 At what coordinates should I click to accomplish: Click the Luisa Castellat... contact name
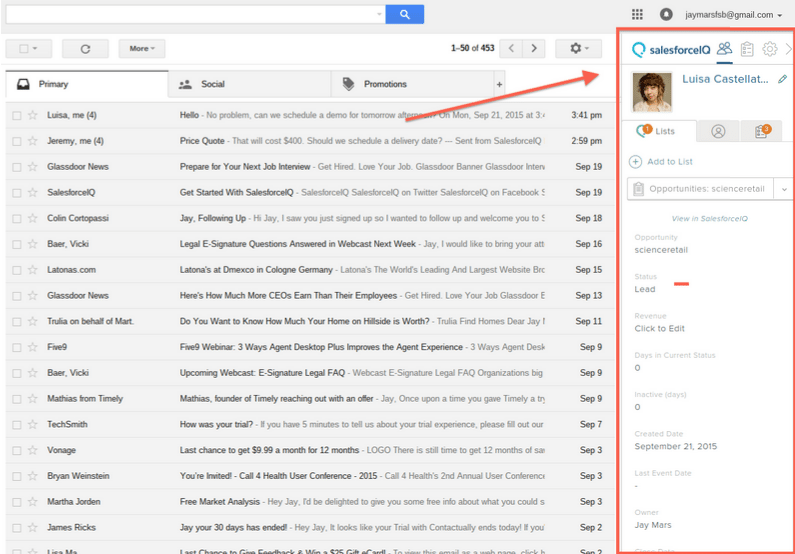click(x=725, y=79)
